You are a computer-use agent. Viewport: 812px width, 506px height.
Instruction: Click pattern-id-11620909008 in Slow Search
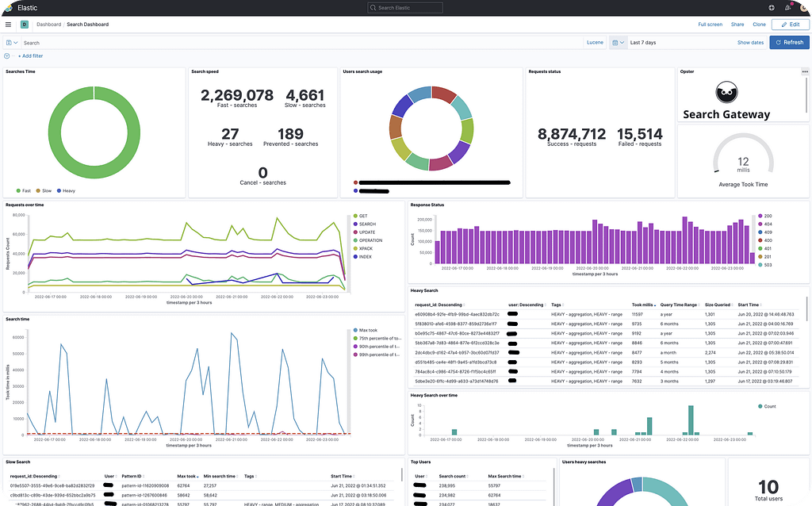click(x=145, y=486)
